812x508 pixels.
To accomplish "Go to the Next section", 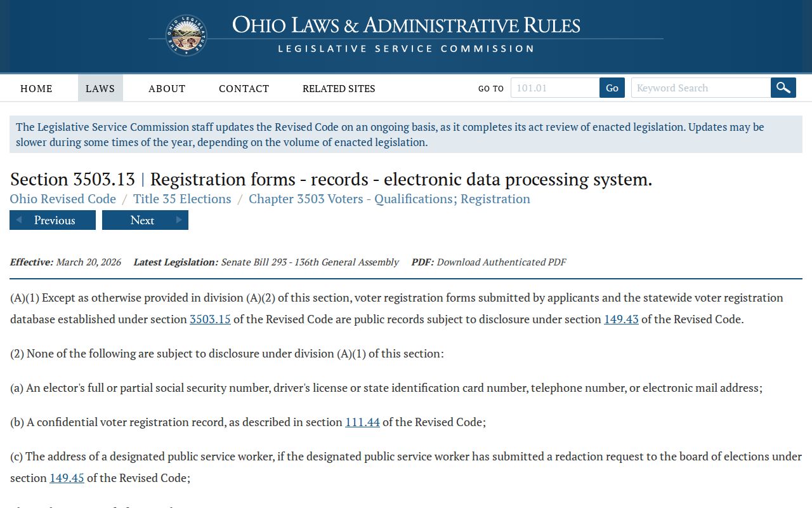I will tap(145, 220).
